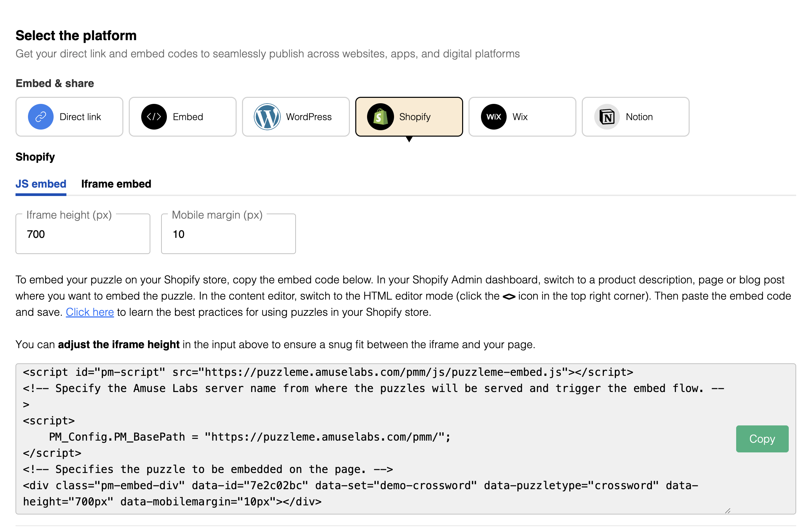Click the Direct link chain icon
This screenshot has height=530, width=812.
[40, 117]
